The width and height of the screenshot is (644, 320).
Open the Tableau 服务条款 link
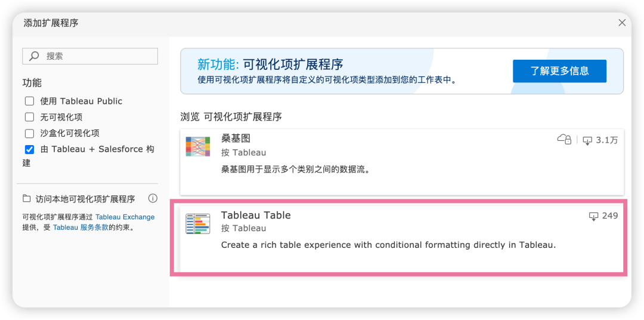pos(80,227)
